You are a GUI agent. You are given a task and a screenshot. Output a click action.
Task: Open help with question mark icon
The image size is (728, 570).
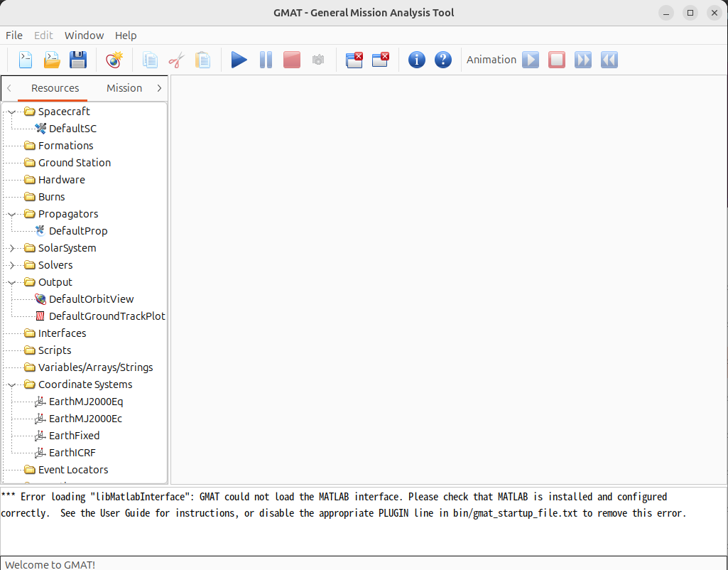[x=443, y=60]
